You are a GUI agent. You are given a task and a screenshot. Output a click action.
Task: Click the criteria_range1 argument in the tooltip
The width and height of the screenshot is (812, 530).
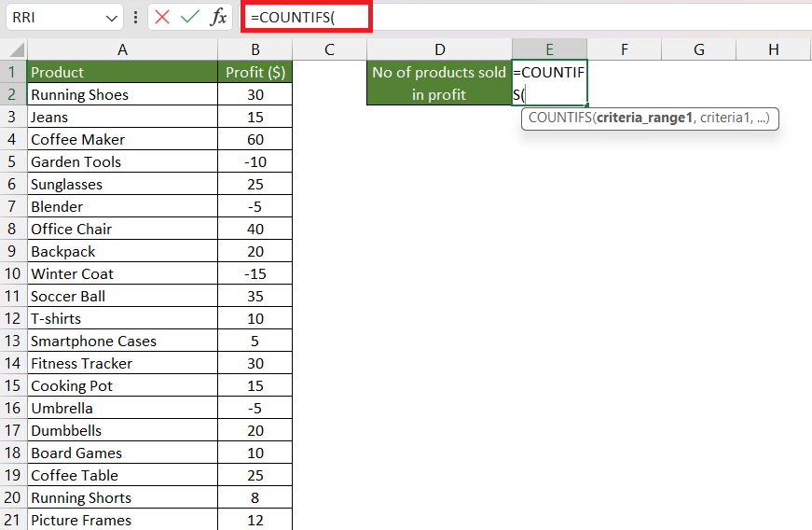click(x=644, y=119)
